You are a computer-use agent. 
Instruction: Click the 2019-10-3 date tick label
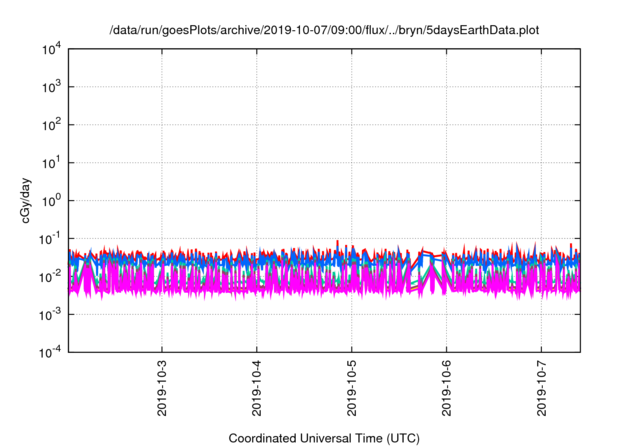pos(162,388)
